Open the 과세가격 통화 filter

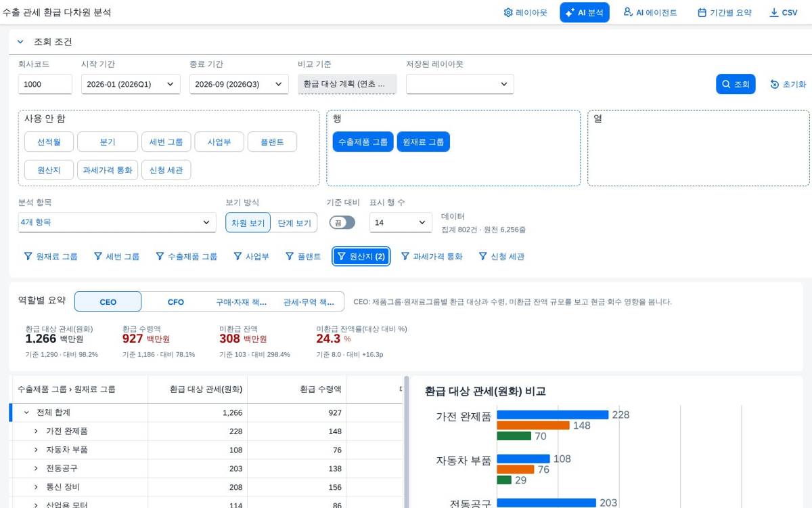coord(432,257)
